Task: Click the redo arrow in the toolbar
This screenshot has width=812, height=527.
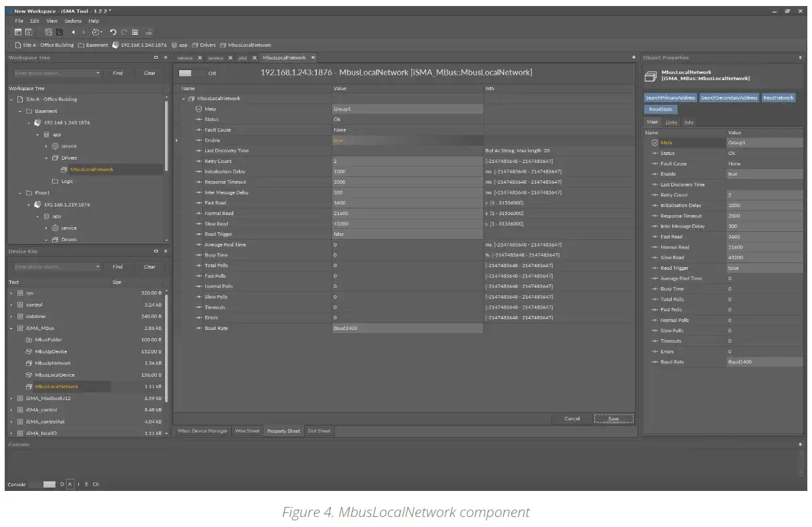Action: (x=124, y=32)
